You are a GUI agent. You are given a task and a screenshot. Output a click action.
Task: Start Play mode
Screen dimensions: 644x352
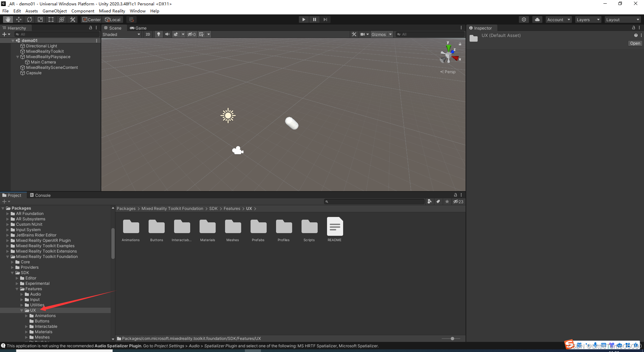click(x=304, y=19)
